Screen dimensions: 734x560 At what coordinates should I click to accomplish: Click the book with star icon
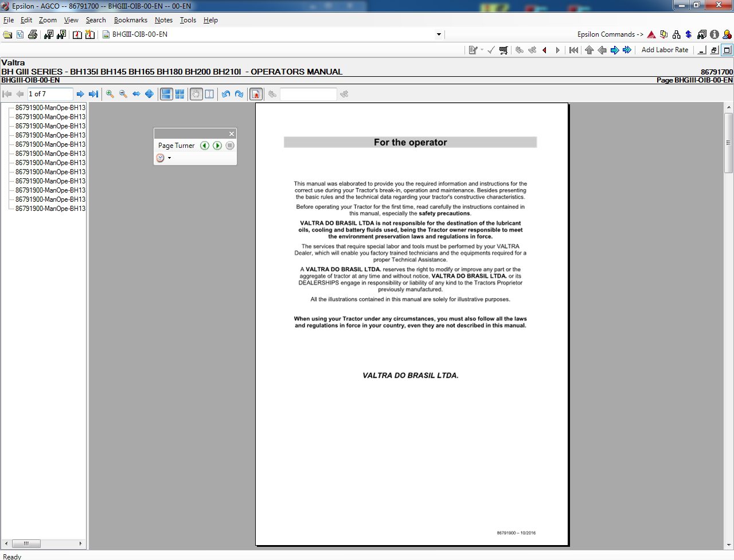pos(90,34)
